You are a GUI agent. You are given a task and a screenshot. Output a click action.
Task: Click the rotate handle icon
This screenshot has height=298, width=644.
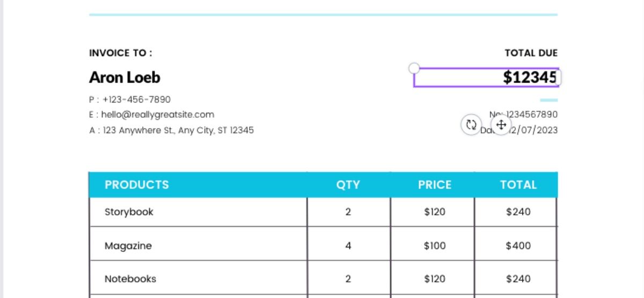coord(471,125)
